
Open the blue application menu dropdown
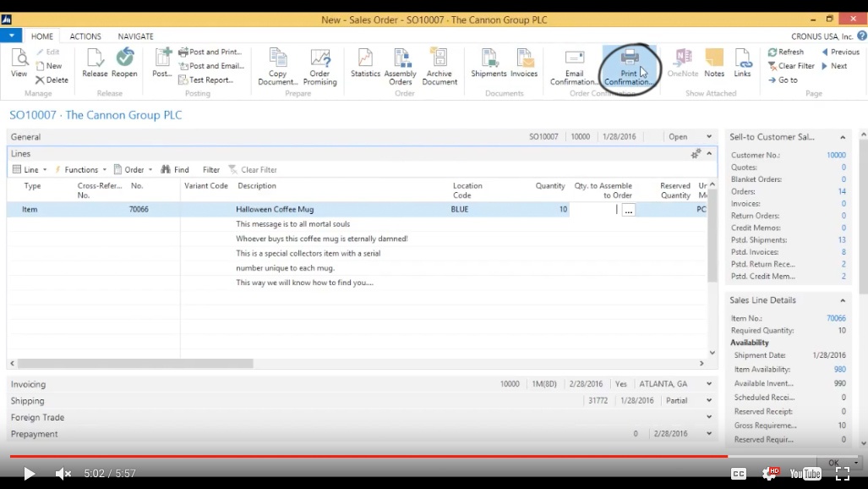11,36
